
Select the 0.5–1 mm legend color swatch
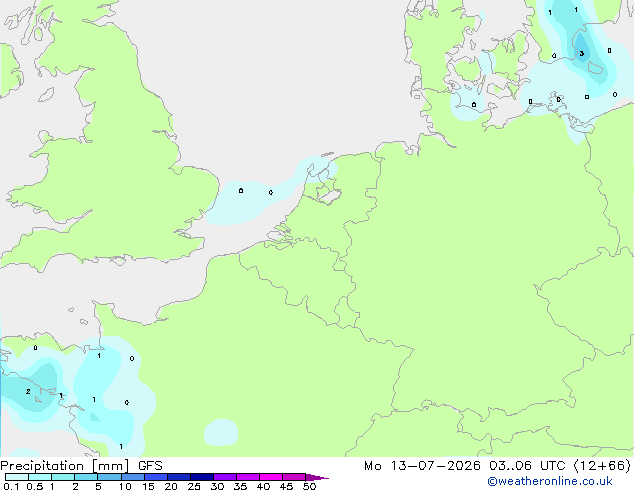(x=40, y=477)
